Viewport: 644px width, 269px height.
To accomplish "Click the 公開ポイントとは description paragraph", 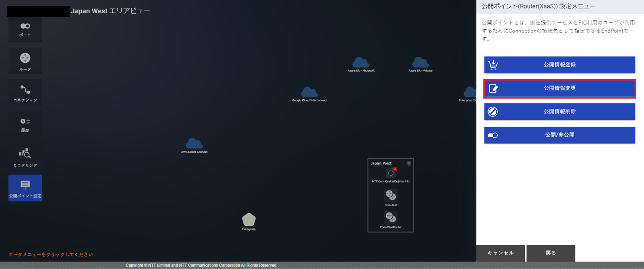I will (x=558, y=31).
